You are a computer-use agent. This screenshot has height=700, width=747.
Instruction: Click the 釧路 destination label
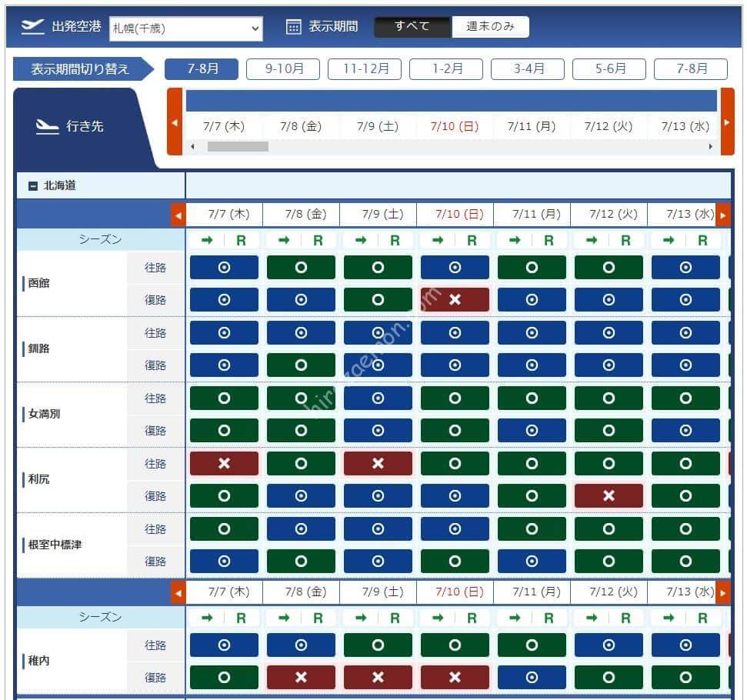38,348
